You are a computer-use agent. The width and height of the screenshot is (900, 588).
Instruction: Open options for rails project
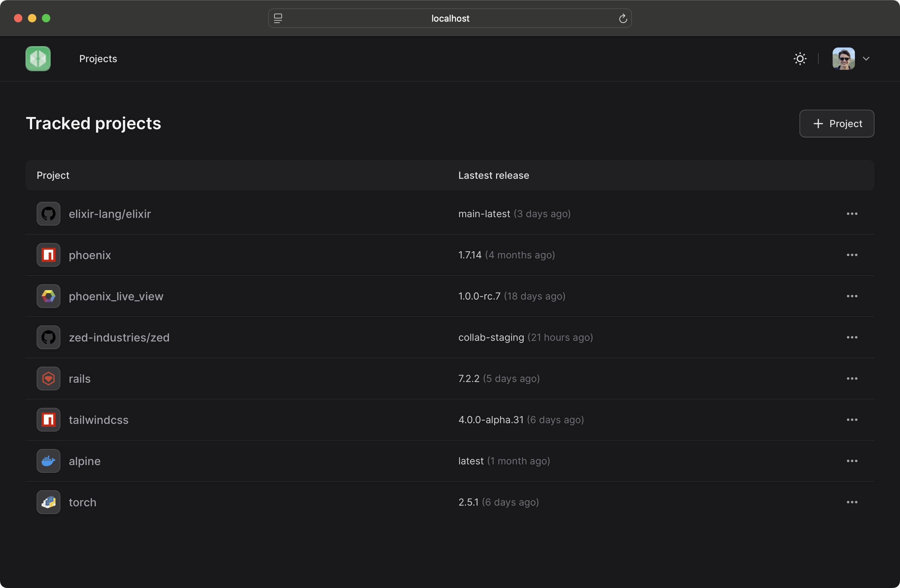point(853,378)
